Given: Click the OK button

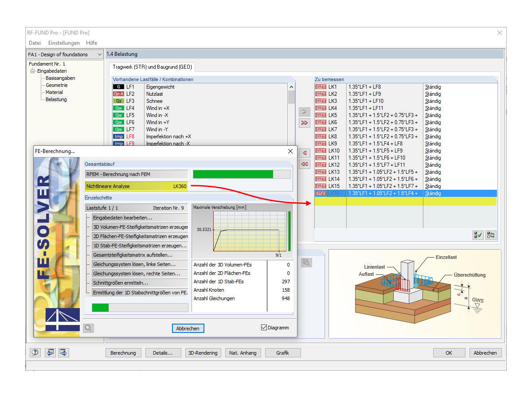Looking at the screenshot, I should [x=449, y=353].
